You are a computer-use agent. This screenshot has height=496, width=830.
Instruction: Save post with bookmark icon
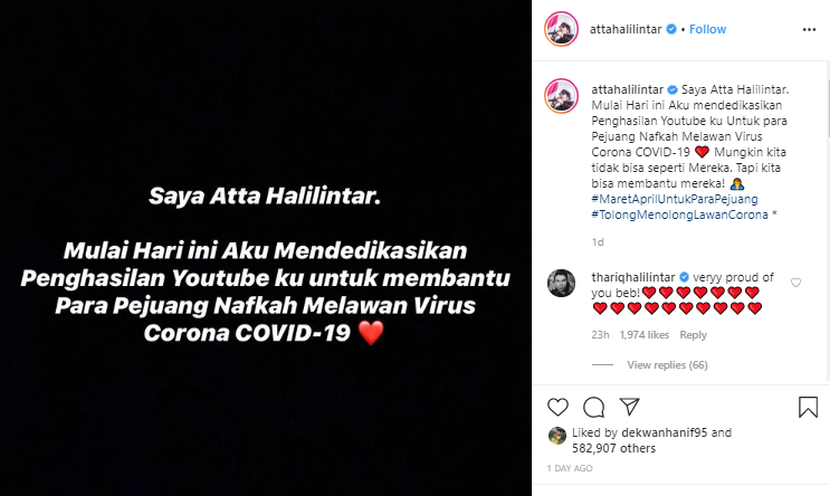tap(808, 407)
